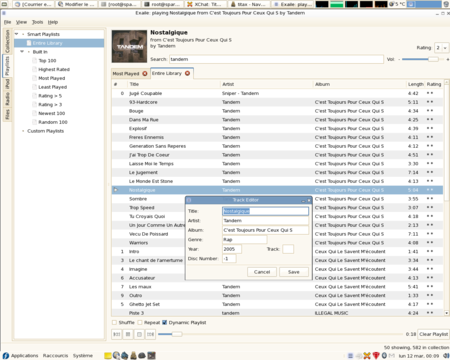Click the scroll down arrow of the track list
The image size is (450, 360).
coord(447,313)
